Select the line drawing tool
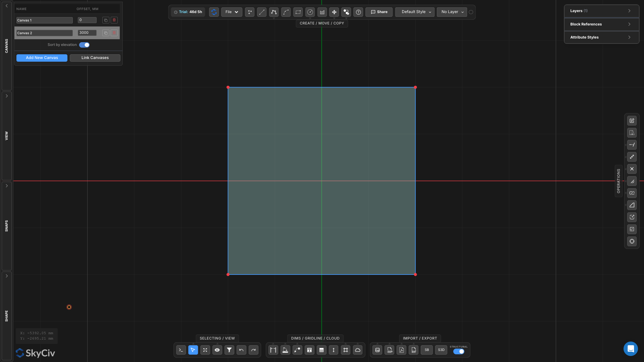The image size is (644, 362). pyautogui.click(x=262, y=12)
